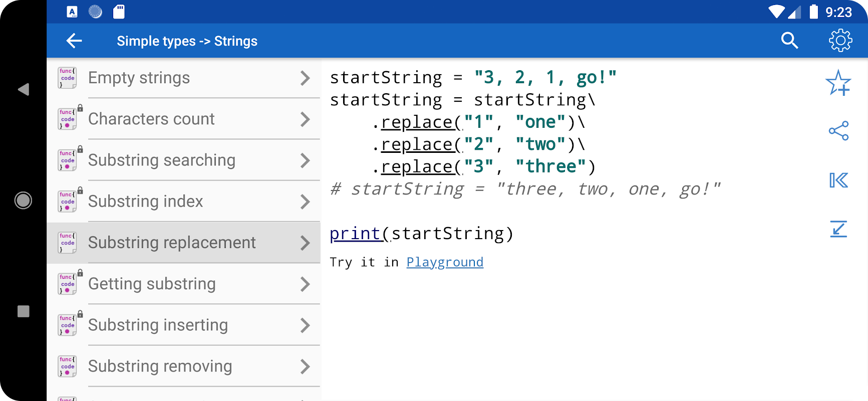Tap locked code icon for Characters count
The width and height of the screenshot is (868, 401).
[x=68, y=119]
